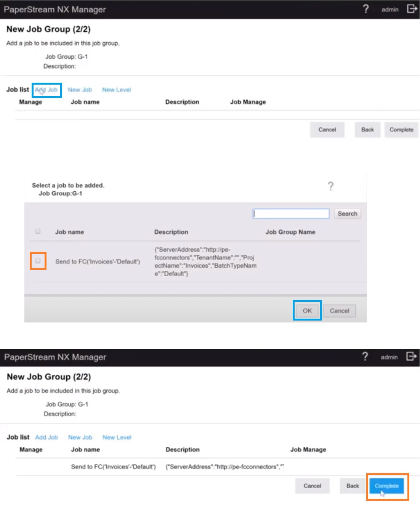Viewport: 420px width, 510px height.
Task: Confirm the job selection with OK
Action: [x=307, y=311]
